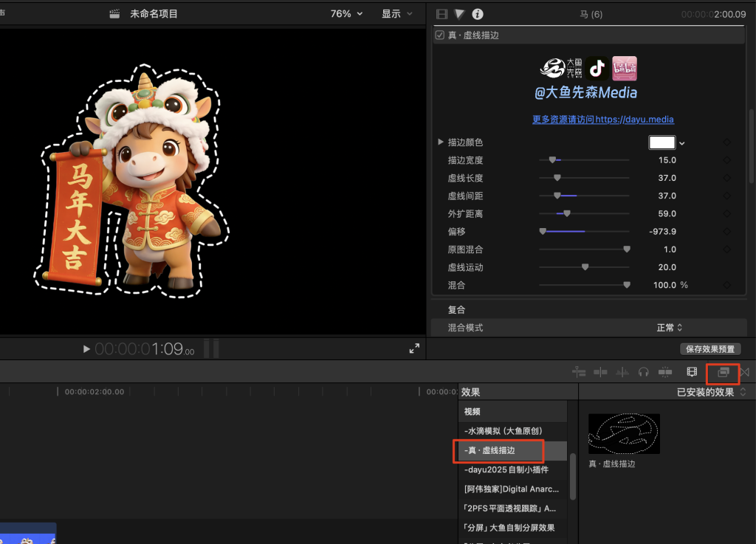
Task: Expand the 描边颜色 disclosure triangle
Action: 441,142
